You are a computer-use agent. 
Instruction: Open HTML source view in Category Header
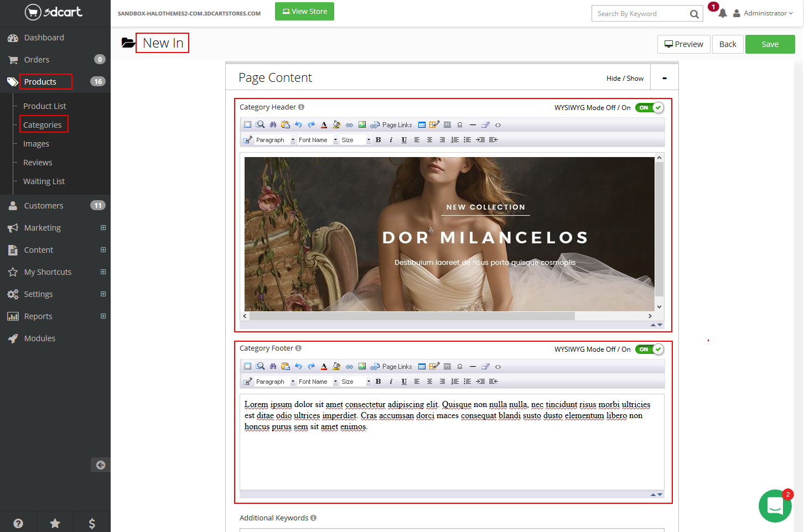pyautogui.click(x=498, y=125)
